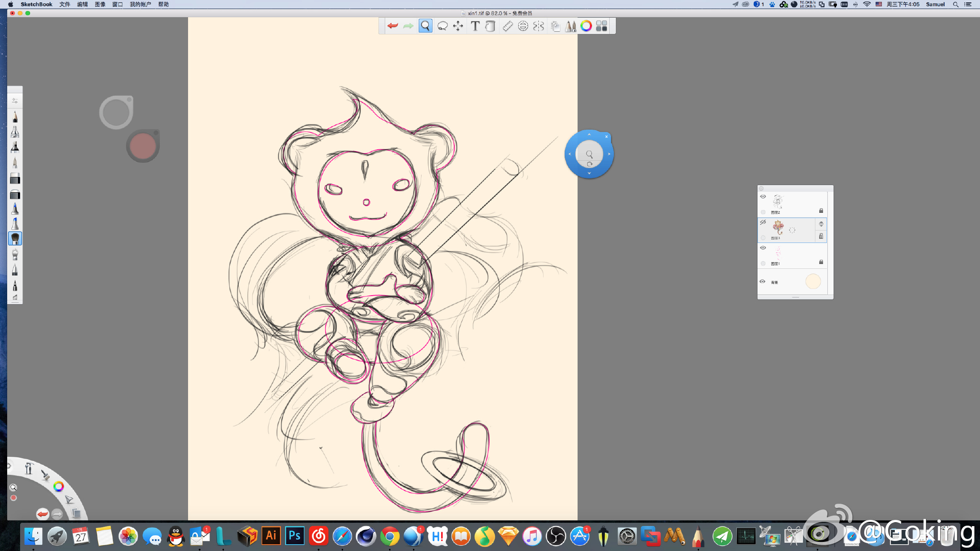Open the Copic color library grid

(x=601, y=26)
